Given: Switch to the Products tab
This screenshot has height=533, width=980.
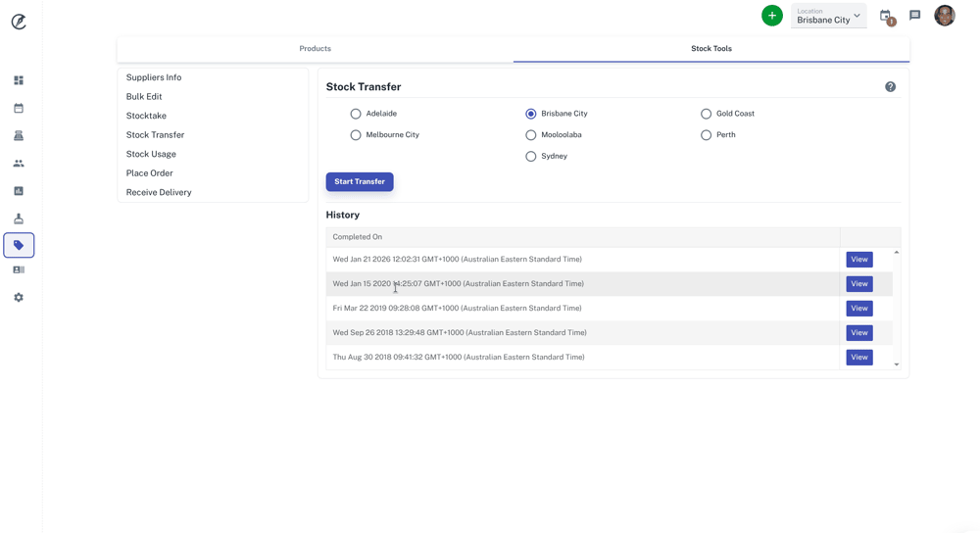Looking at the screenshot, I should pos(315,49).
